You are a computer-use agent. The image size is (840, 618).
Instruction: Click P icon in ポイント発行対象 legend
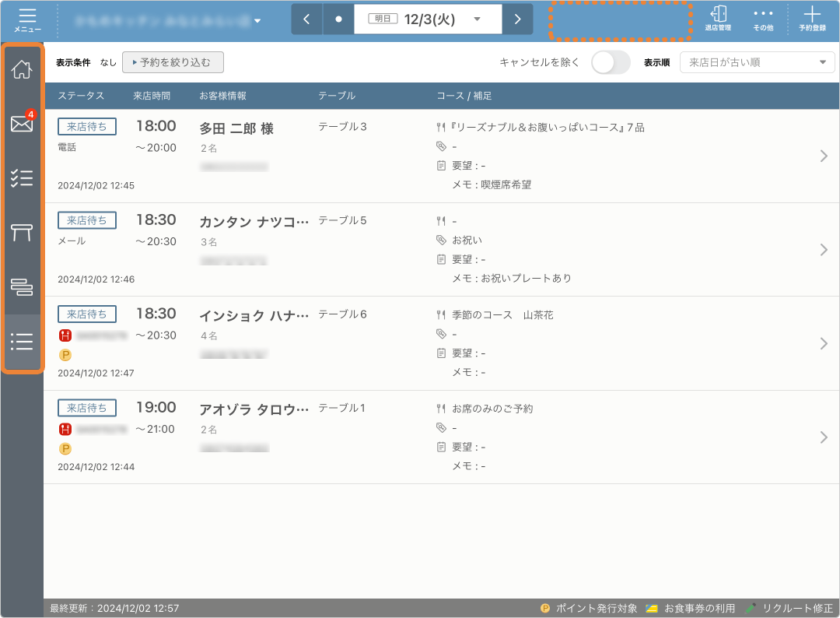(545, 609)
